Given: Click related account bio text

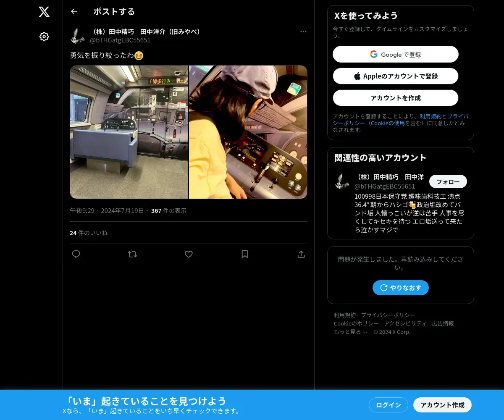Looking at the screenshot, I should 409,213.
